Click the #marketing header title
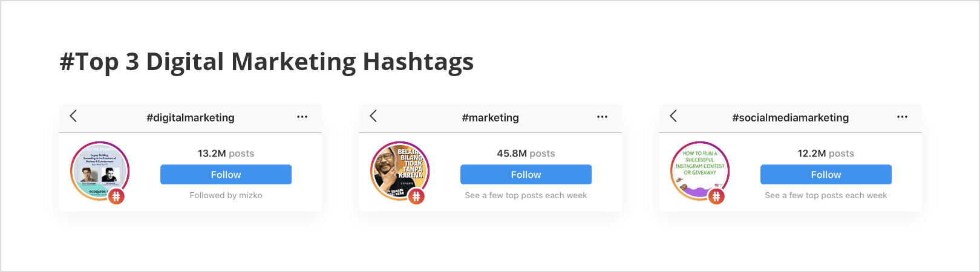The image size is (980, 272). (490, 117)
